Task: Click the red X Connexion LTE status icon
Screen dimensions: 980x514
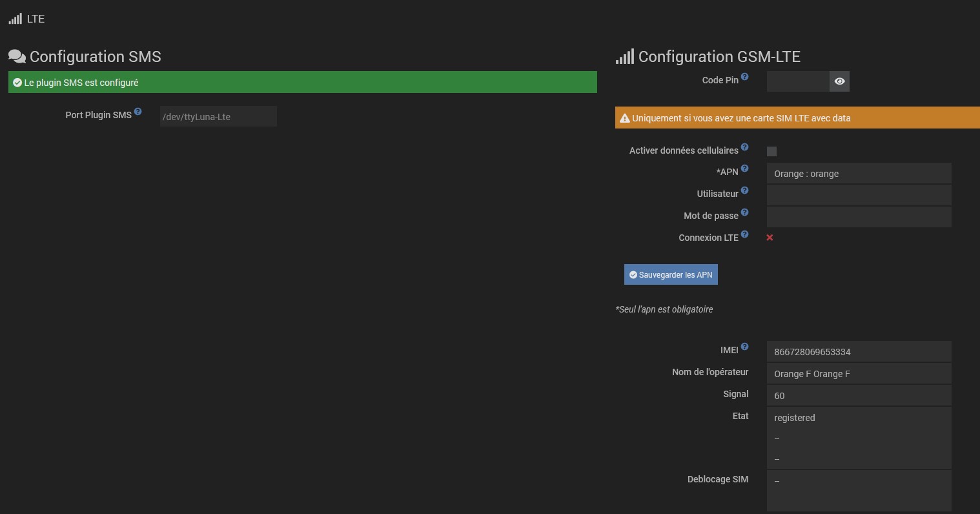Action: click(770, 238)
